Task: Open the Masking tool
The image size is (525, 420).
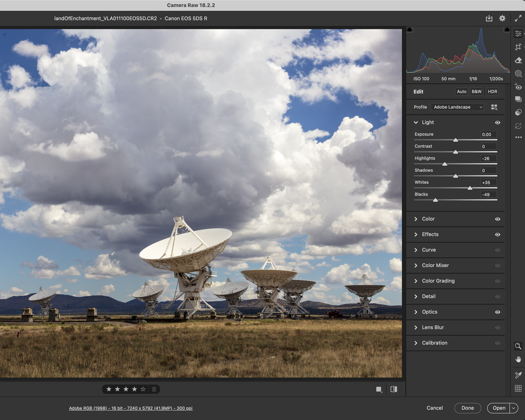Action: 518,73
